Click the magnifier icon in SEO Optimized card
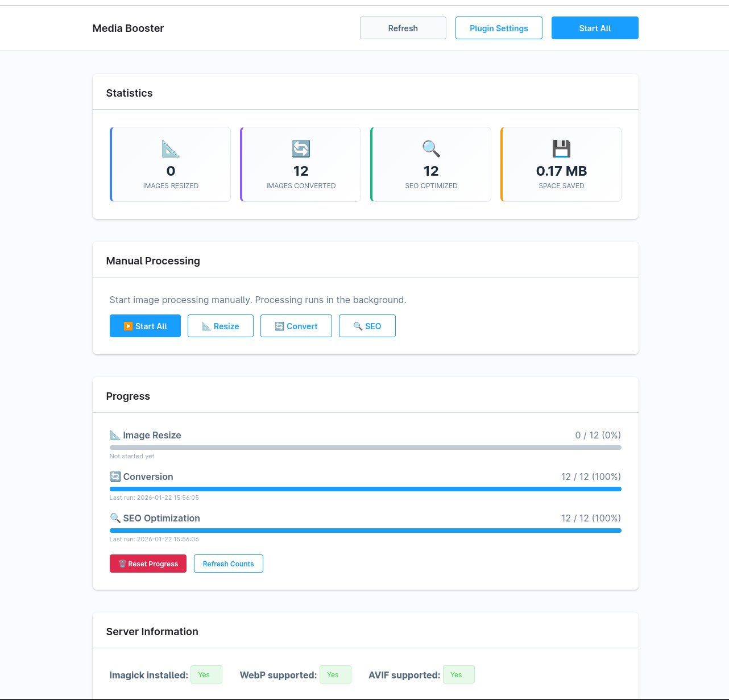This screenshot has height=700, width=729. 431,149
